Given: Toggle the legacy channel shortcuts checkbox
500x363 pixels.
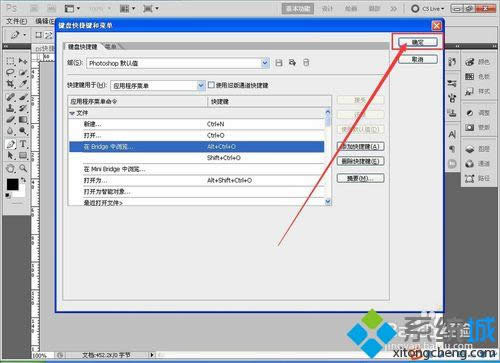Looking at the screenshot, I should pyautogui.click(x=211, y=85).
